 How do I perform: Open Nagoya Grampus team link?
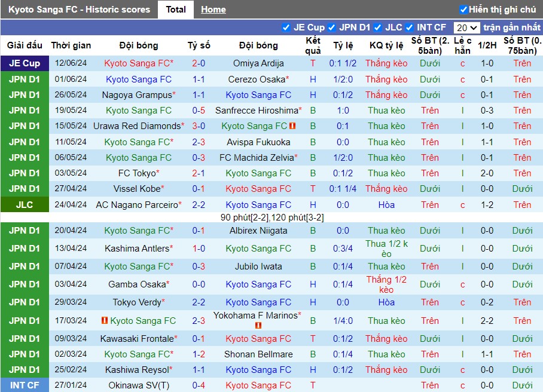coord(137,95)
